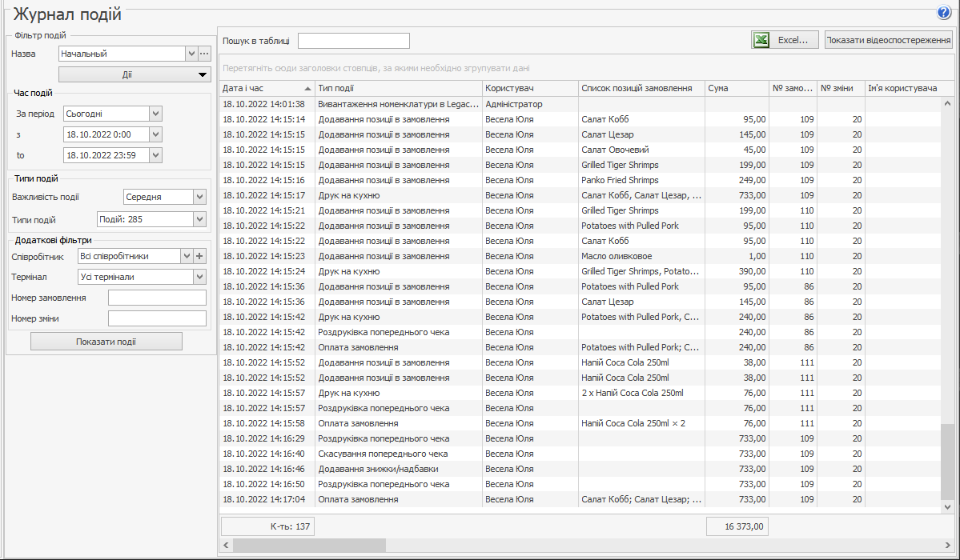Click the Показати відеоспостереження button
This screenshot has height=560, width=960.
888,40
